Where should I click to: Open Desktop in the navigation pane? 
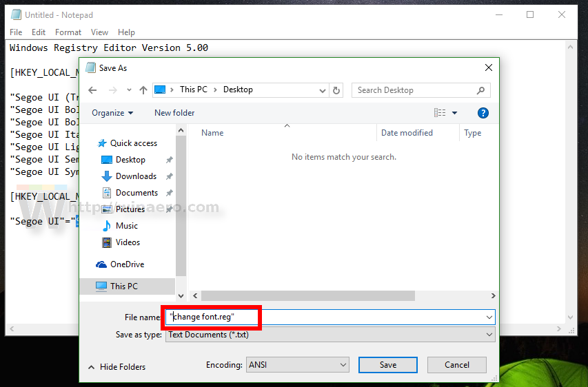(130, 160)
